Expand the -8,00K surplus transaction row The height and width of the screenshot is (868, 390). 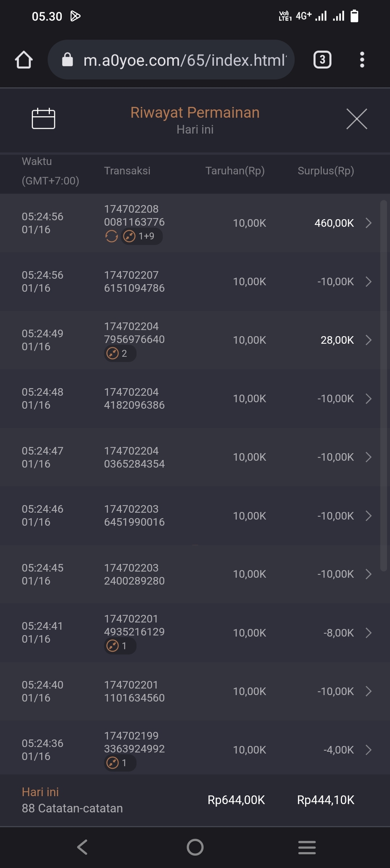[x=368, y=633]
